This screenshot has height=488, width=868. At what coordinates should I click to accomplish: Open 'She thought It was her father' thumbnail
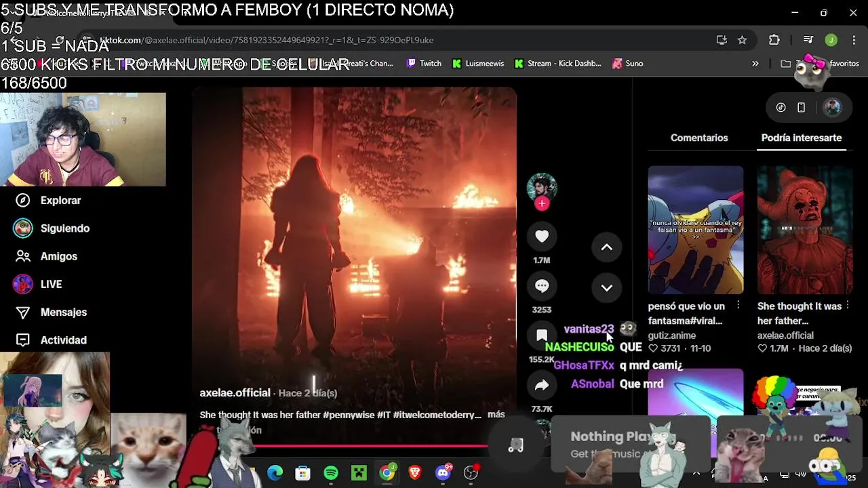(805, 230)
